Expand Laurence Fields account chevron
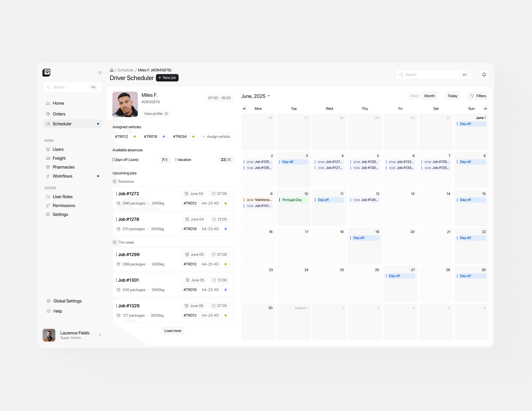The height and width of the screenshot is (411, 532). tap(100, 335)
